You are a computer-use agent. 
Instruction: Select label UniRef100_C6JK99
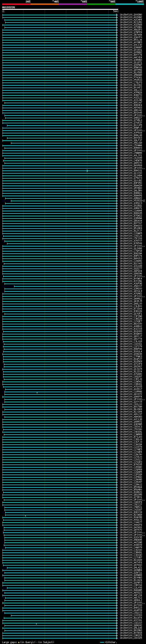131,158
